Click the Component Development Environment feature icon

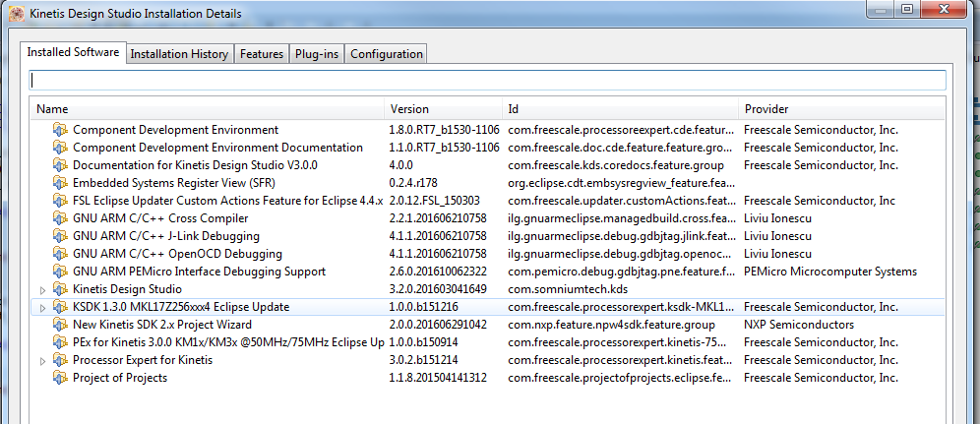coord(61,130)
